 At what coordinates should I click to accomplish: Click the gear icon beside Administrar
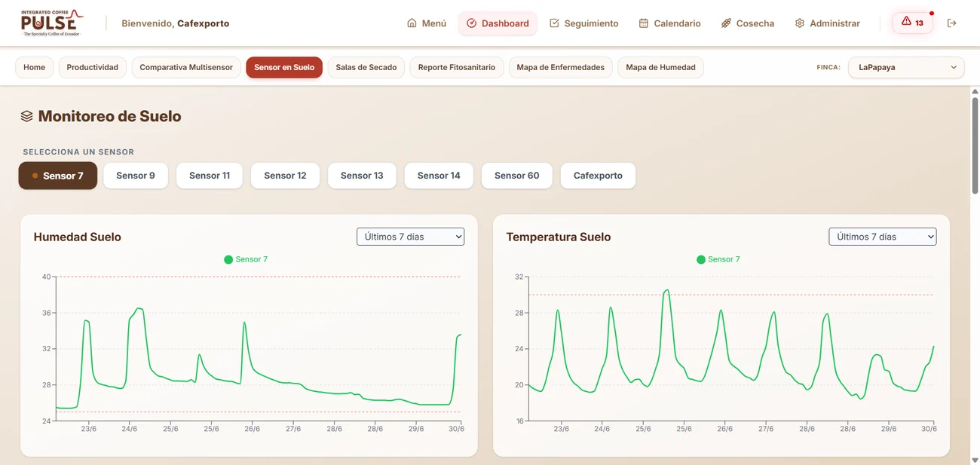pyautogui.click(x=800, y=23)
